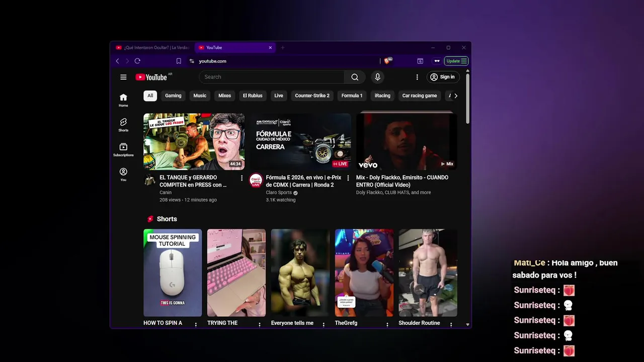Screen dimensions: 644x362
Task: Open Shoulder Routine short thumbnail
Action: tap(428, 273)
